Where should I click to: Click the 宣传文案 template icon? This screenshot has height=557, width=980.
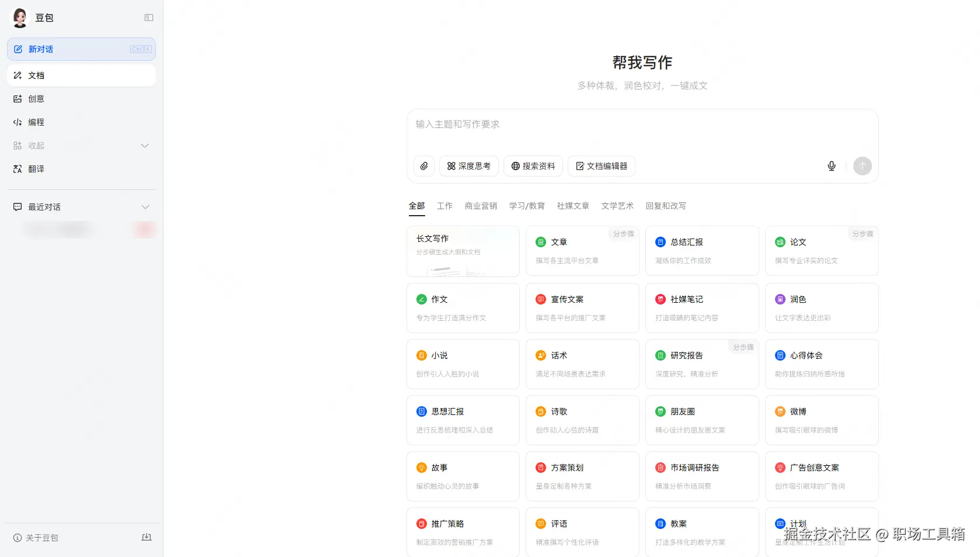click(541, 299)
